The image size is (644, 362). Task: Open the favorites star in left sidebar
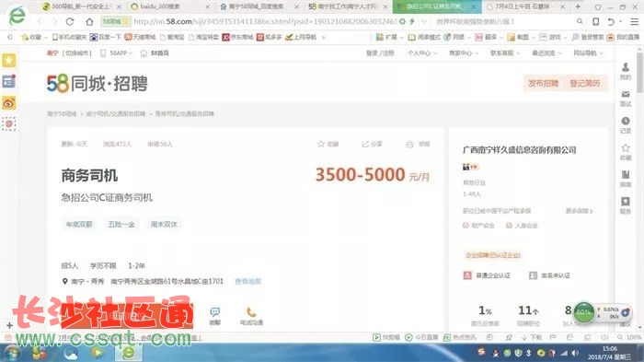(x=9, y=61)
